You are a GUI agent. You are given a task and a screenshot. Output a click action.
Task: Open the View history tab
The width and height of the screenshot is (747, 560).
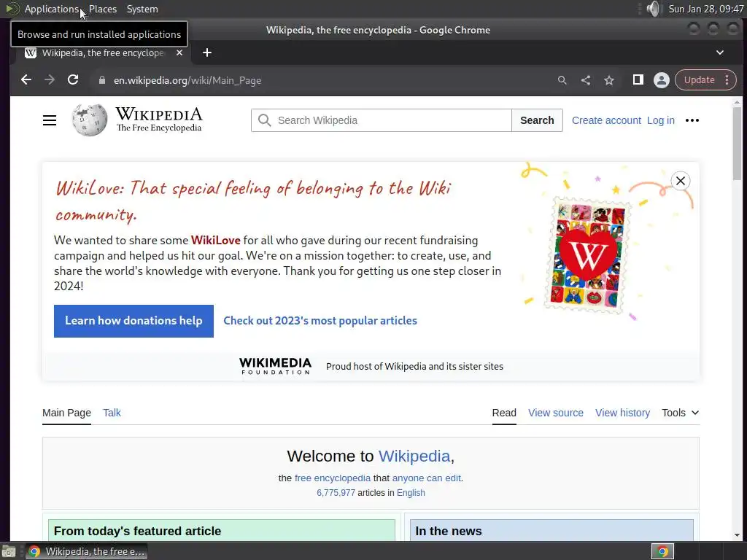click(x=622, y=413)
